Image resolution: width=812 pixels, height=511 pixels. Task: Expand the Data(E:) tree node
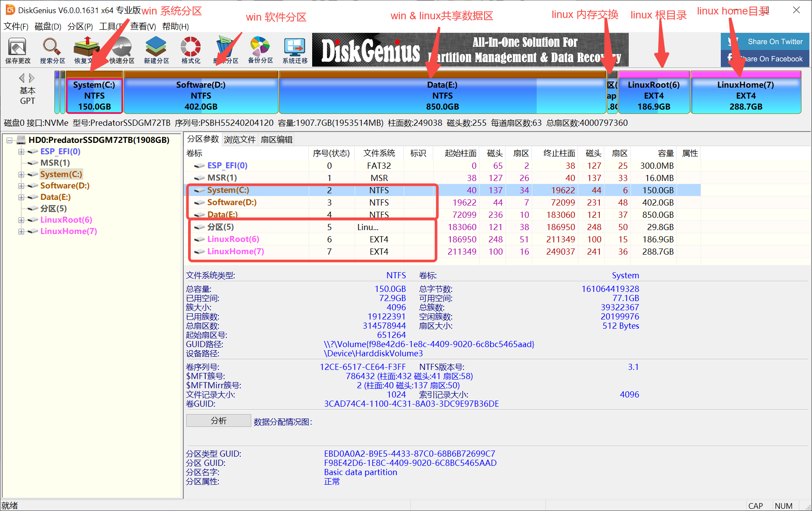pyautogui.click(x=21, y=197)
